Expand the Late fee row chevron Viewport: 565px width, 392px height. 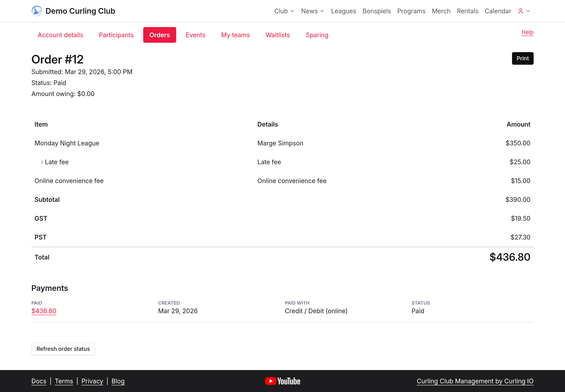[42, 162]
